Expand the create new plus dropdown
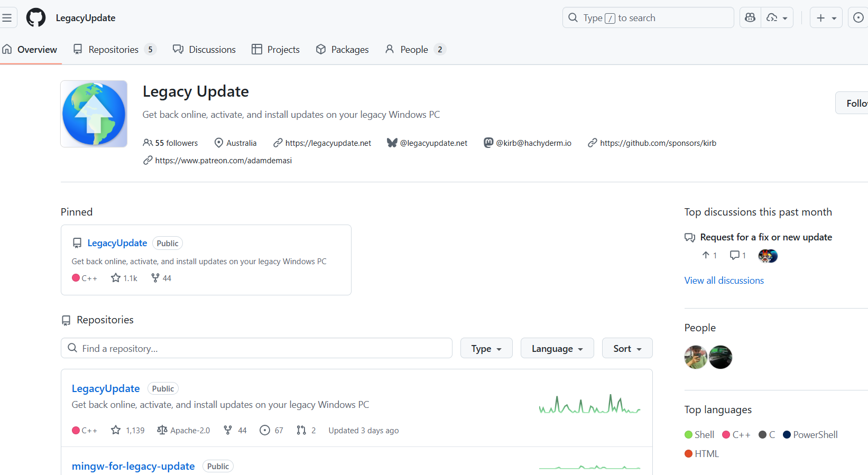The height and width of the screenshot is (475, 868). coord(826,17)
